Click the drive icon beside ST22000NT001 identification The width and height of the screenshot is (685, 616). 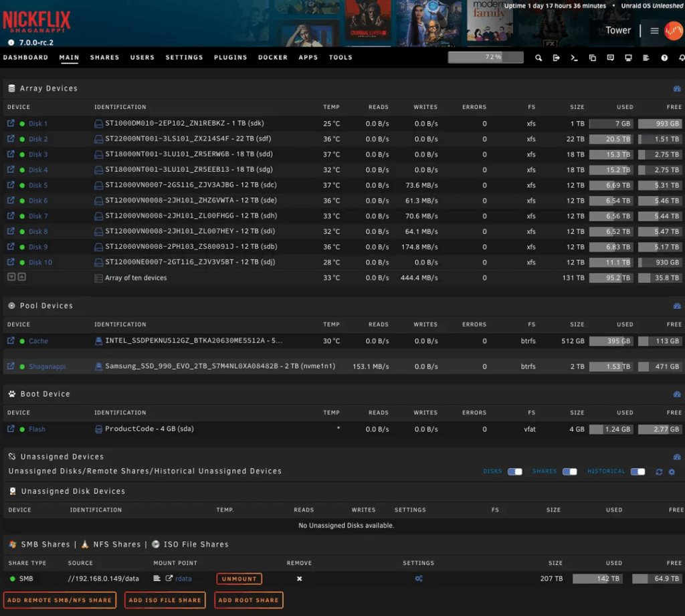(x=99, y=139)
